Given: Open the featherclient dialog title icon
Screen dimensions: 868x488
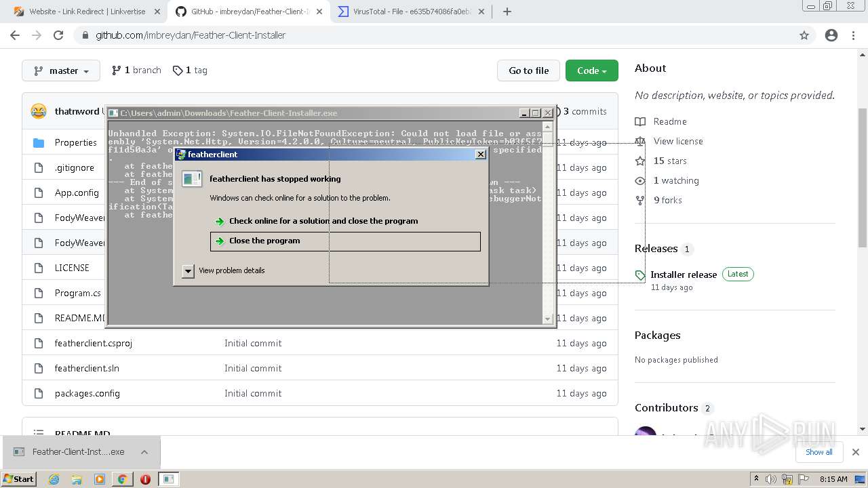Looking at the screenshot, I should pos(181,155).
